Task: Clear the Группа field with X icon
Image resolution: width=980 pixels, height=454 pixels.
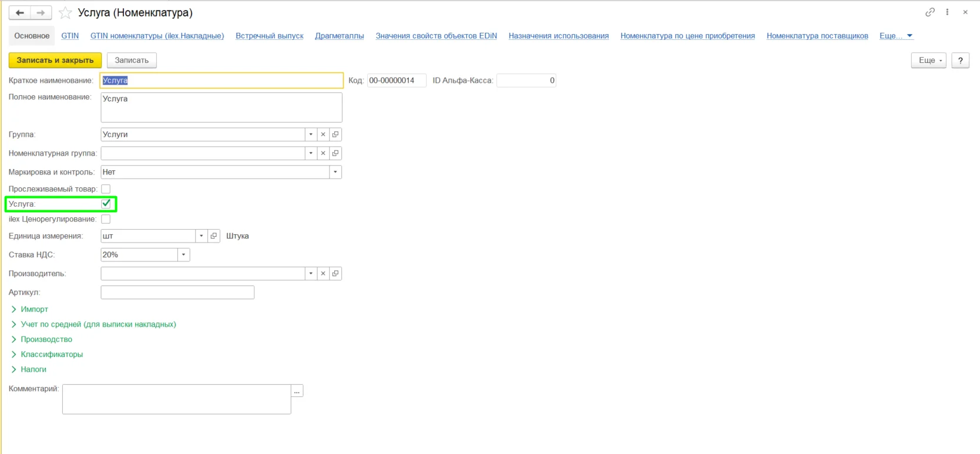Action: 323,134
